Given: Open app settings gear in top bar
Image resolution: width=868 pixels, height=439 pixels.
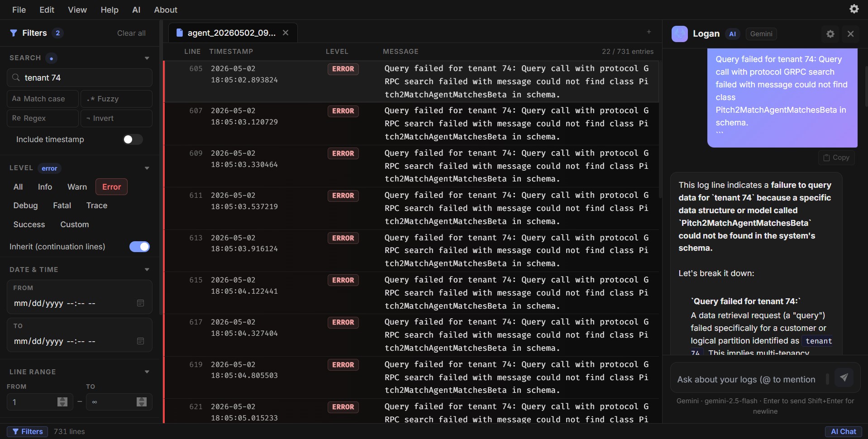Looking at the screenshot, I should tap(854, 9).
